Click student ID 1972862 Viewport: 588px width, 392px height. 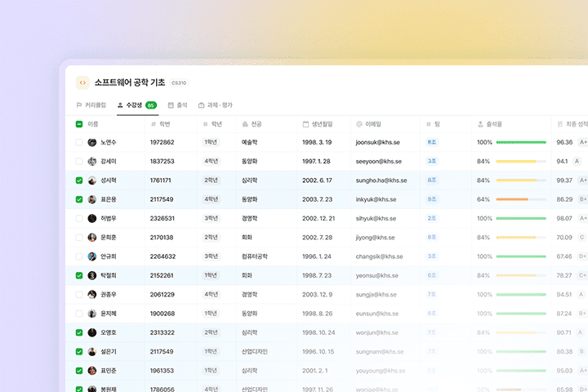(162, 142)
